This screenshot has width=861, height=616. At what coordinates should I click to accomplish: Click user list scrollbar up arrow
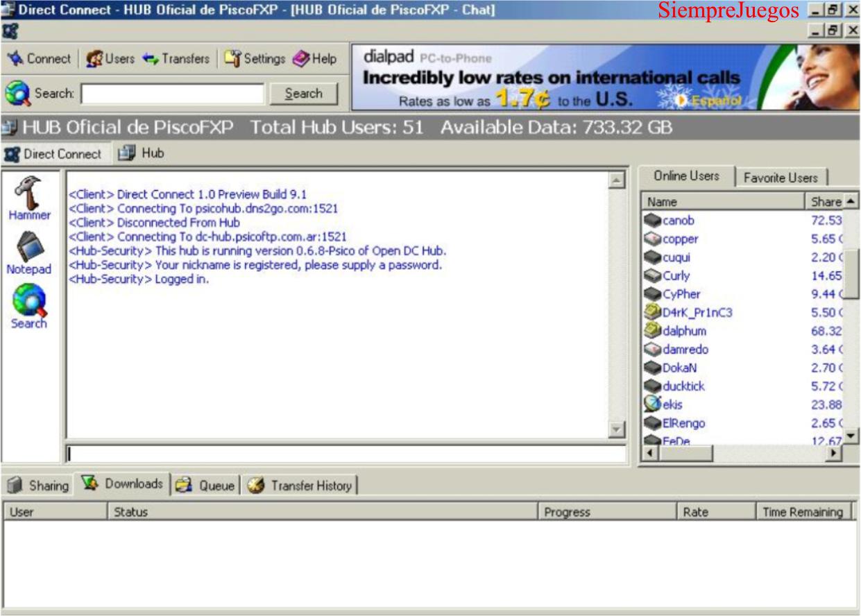851,201
